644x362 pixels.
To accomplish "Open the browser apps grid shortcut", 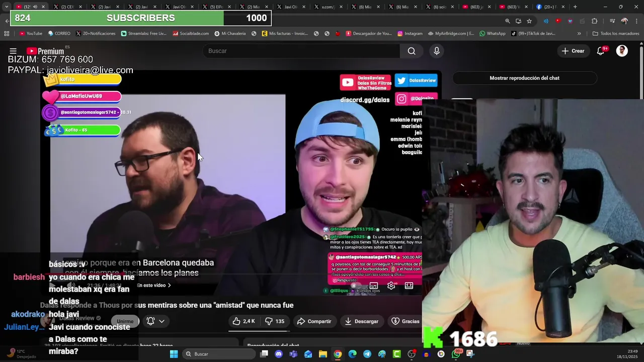I will tap(7, 34).
